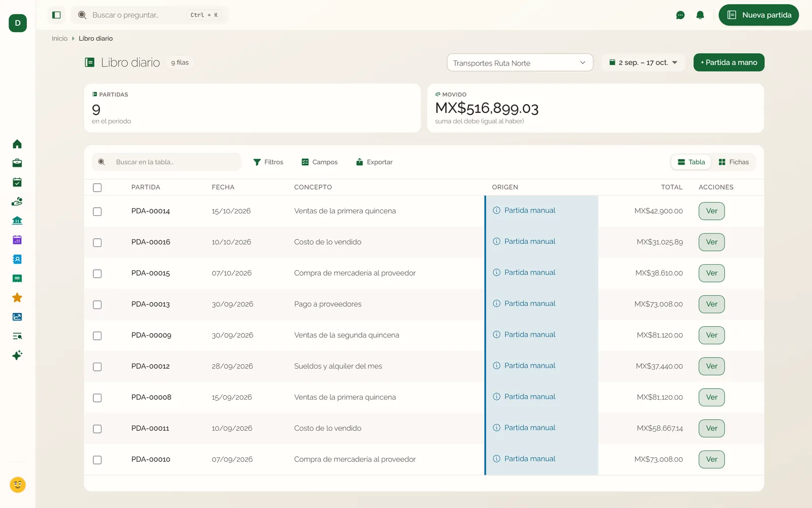Open the Transportes Ruta Norte company dropdown
The height and width of the screenshot is (508, 812).
(x=520, y=63)
